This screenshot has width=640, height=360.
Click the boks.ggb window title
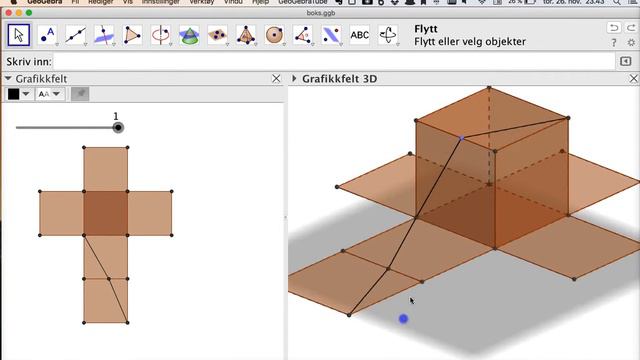pyautogui.click(x=321, y=13)
